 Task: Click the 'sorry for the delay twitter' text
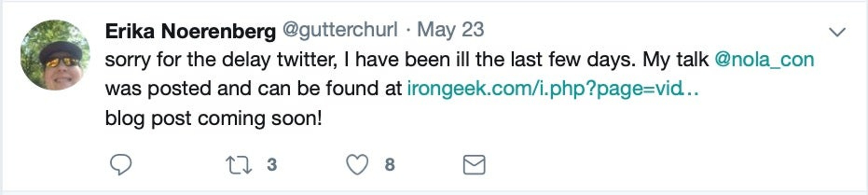tap(221, 60)
